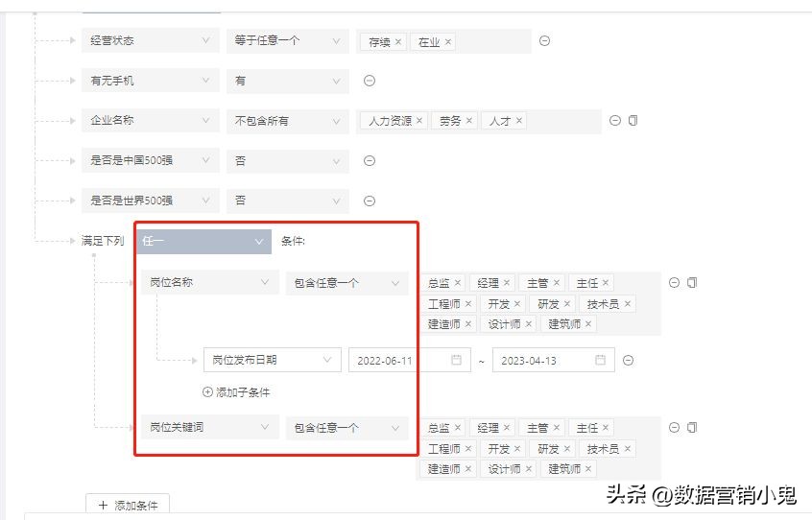Remove the 岗位发布日期 sub-condition
Screen dimensions: 812x520
point(628,360)
